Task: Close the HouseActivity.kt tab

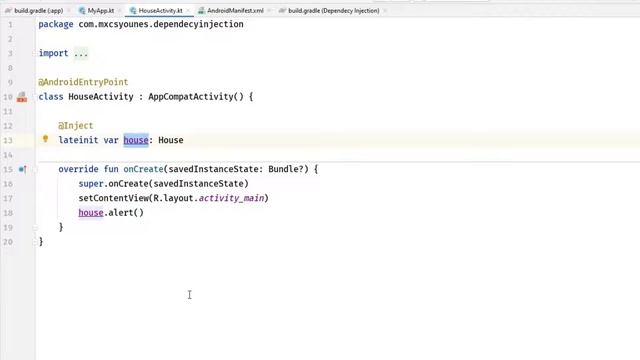Action: point(188,11)
